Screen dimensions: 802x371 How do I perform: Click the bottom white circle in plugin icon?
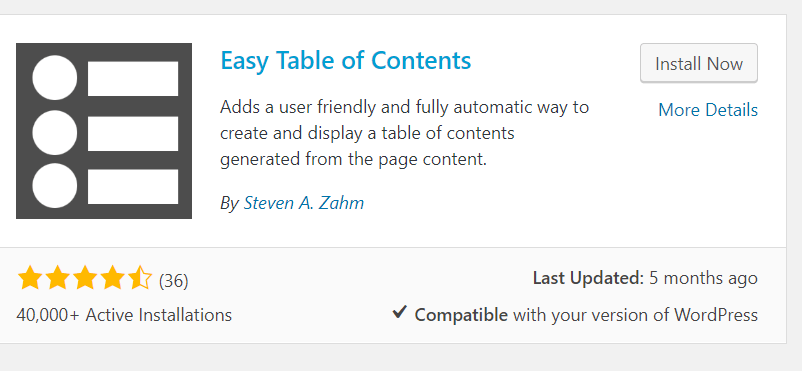(x=55, y=186)
